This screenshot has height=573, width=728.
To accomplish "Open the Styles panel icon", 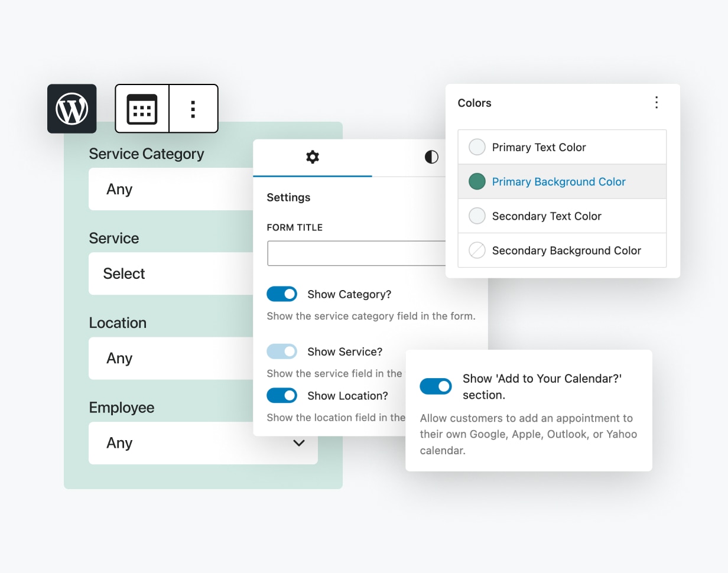I will (x=431, y=157).
